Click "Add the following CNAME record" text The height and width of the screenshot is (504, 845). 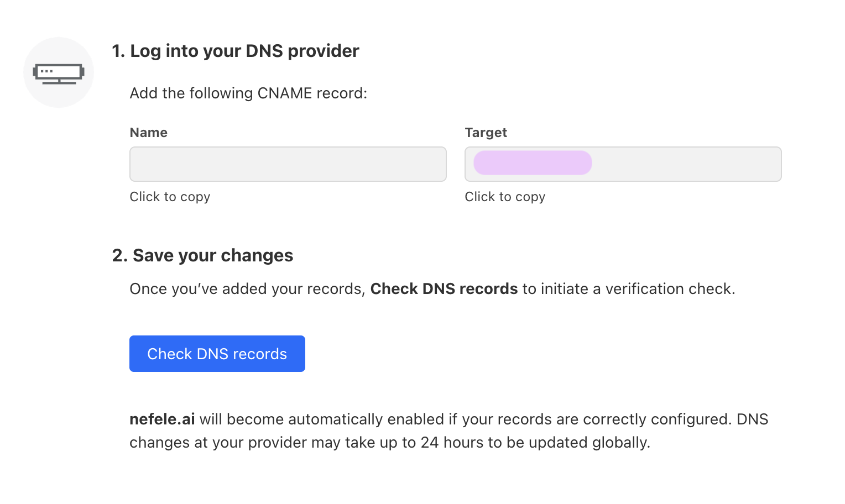tap(248, 93)
